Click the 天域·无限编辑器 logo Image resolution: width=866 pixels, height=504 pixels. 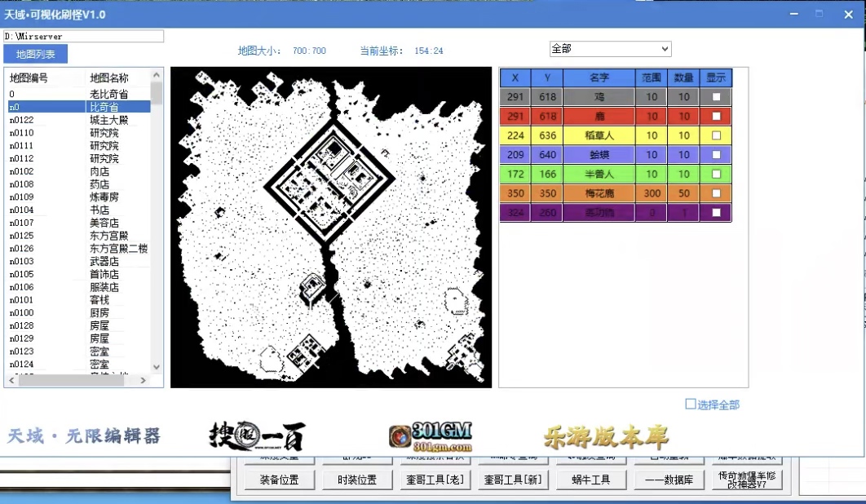click(84, 436)
